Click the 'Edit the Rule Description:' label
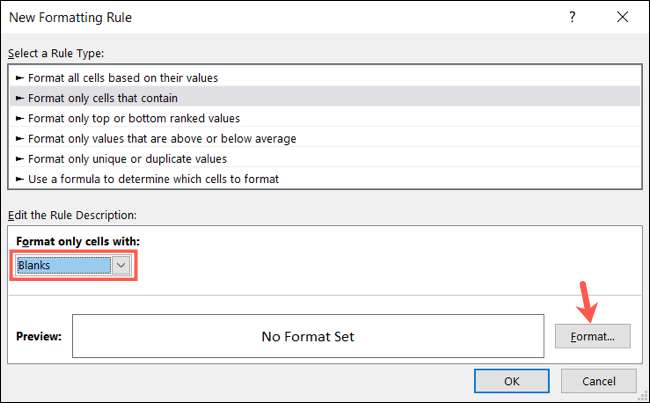 tap(71, 215)
